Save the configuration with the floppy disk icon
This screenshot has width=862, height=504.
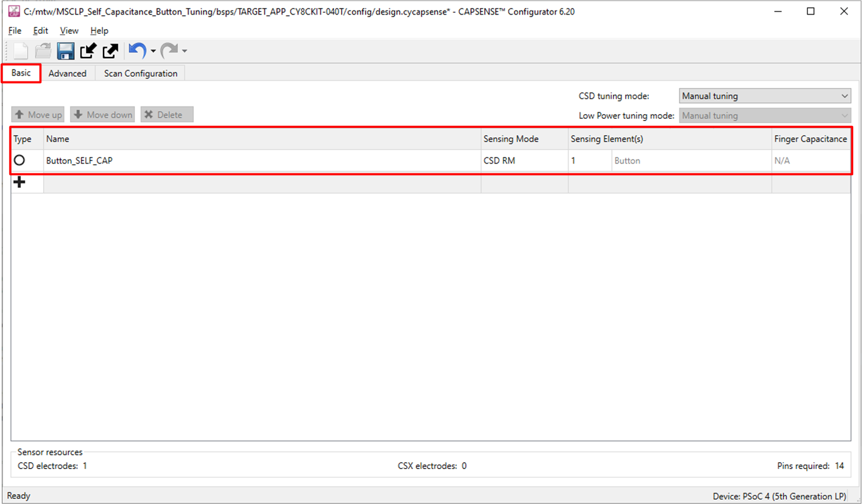65,51
